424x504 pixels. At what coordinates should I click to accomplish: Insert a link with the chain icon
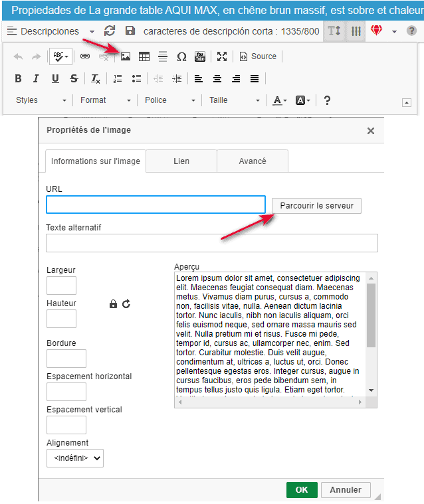(x=85, y=57)
